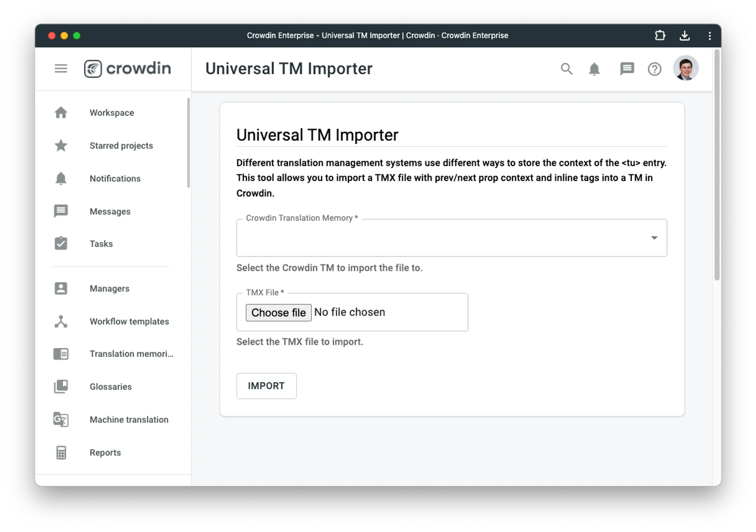Click the No file chosen text
This screenshot has height=532, width=756.
tap(350, 312)
